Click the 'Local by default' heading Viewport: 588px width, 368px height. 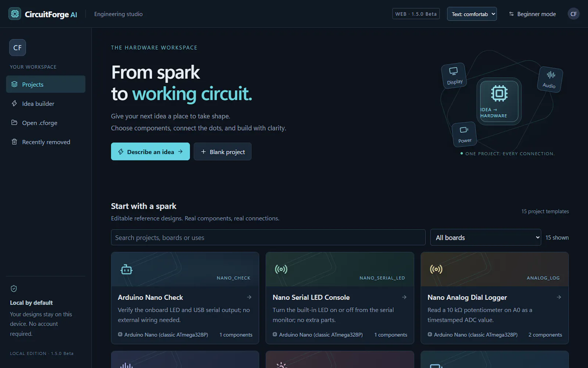click(31, 302)
